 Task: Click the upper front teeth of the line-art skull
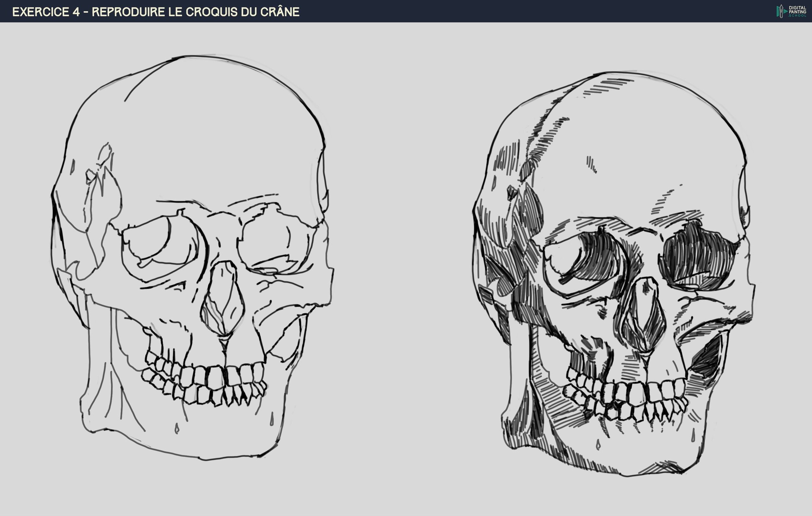point(216,376)
